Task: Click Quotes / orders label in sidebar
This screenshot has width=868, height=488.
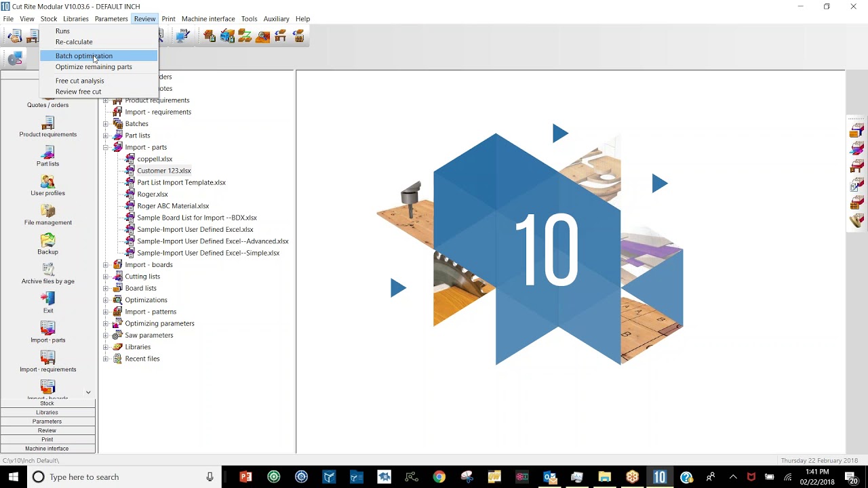Action: [47, 105]
